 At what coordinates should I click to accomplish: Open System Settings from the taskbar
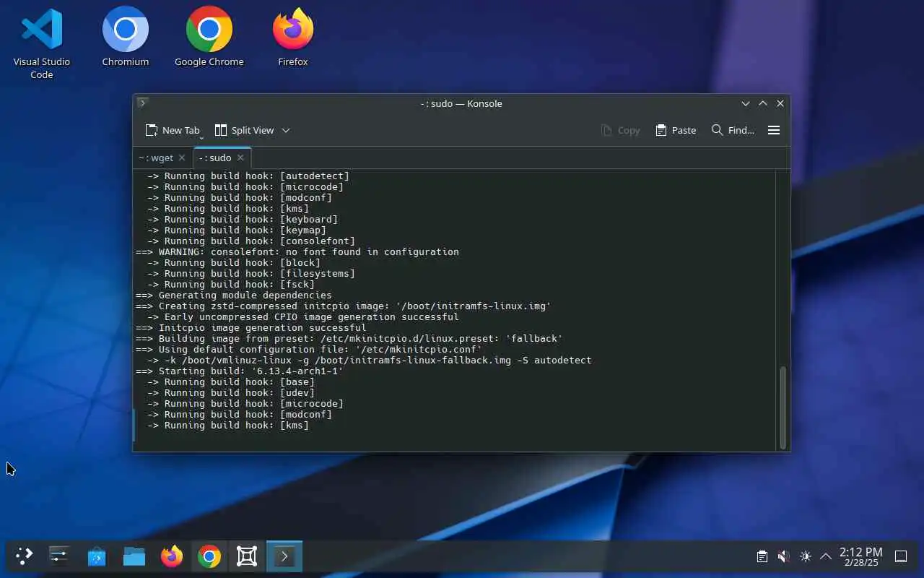point(59,556)
